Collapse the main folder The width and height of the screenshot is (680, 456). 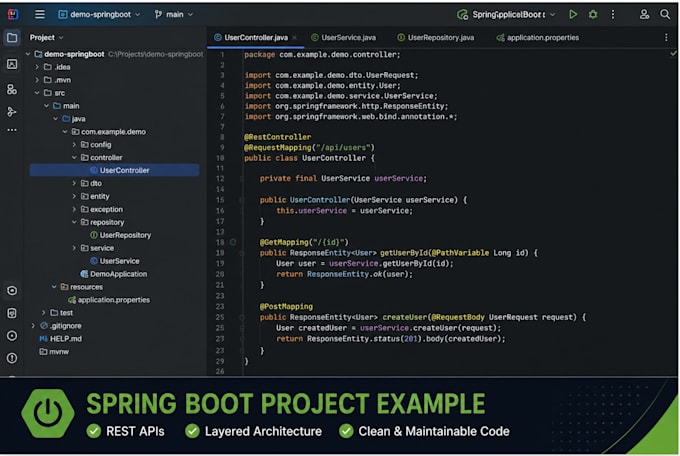coord(46,106)
